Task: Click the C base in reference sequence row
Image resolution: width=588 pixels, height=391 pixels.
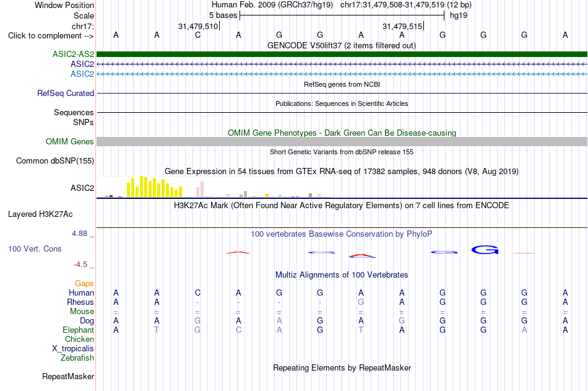Action: click(197, 35)
